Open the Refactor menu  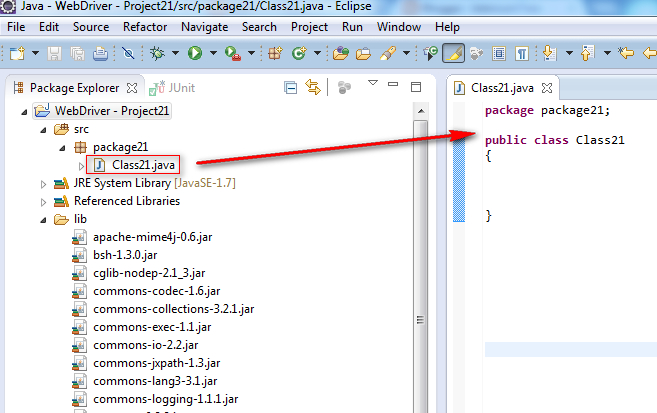(145, 27)
